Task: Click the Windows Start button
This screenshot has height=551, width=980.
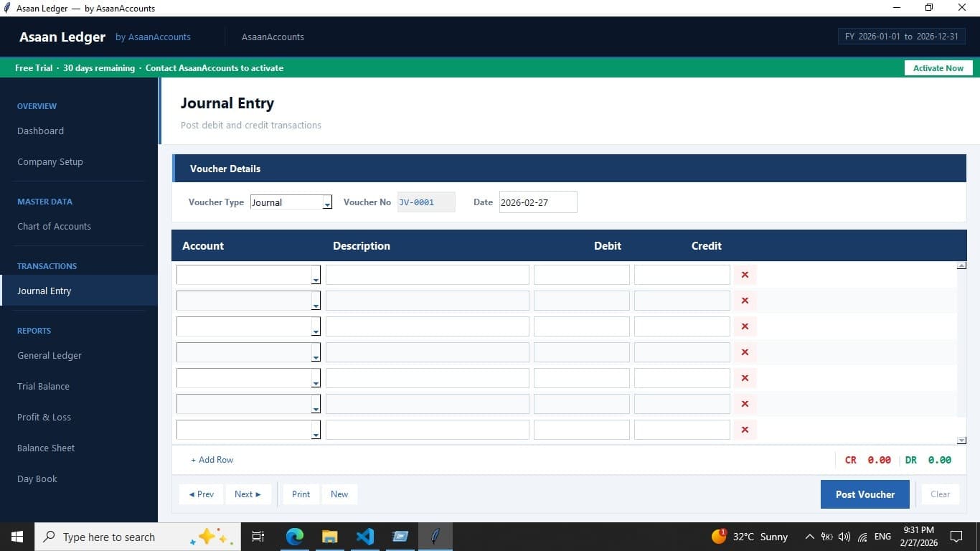Action: [x=17, y=536]
